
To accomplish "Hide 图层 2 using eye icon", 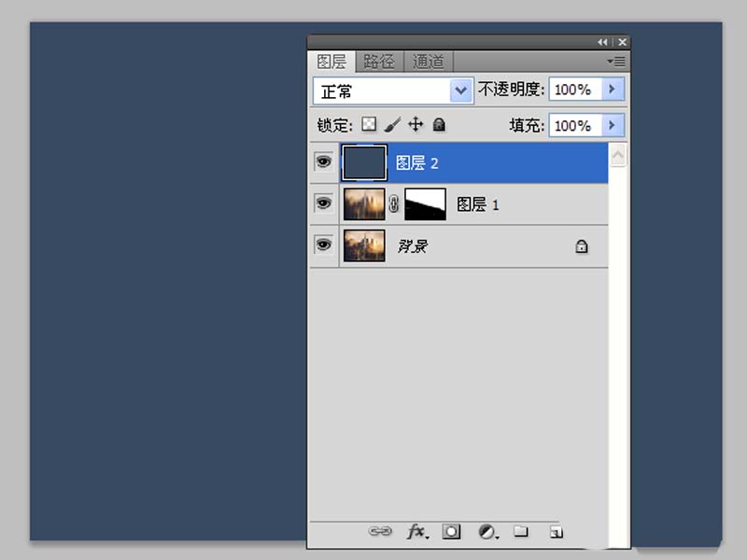I will tap(324, 162).
